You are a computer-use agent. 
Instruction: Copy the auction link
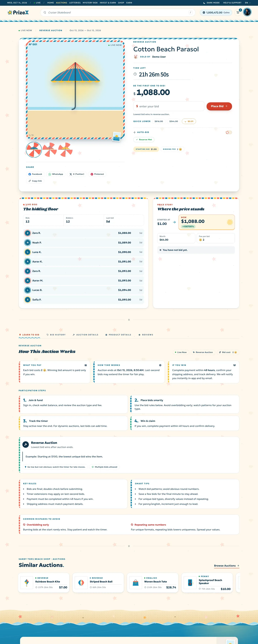point(35,181)
